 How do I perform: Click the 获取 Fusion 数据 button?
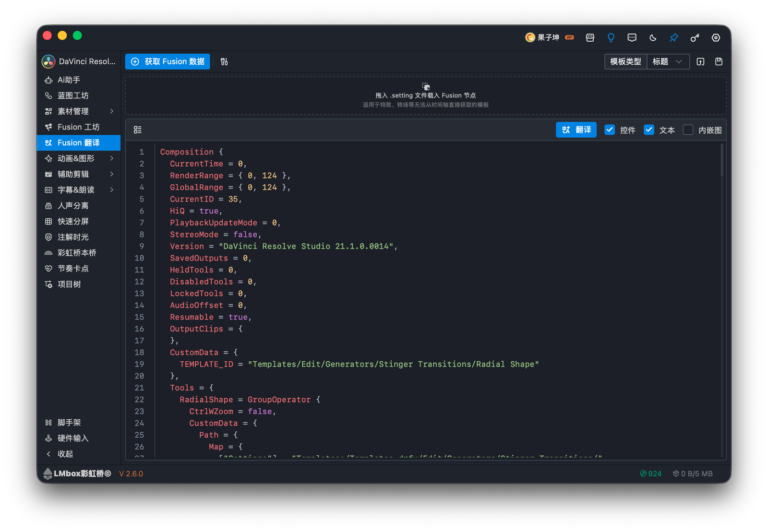[x=168, y=61]
